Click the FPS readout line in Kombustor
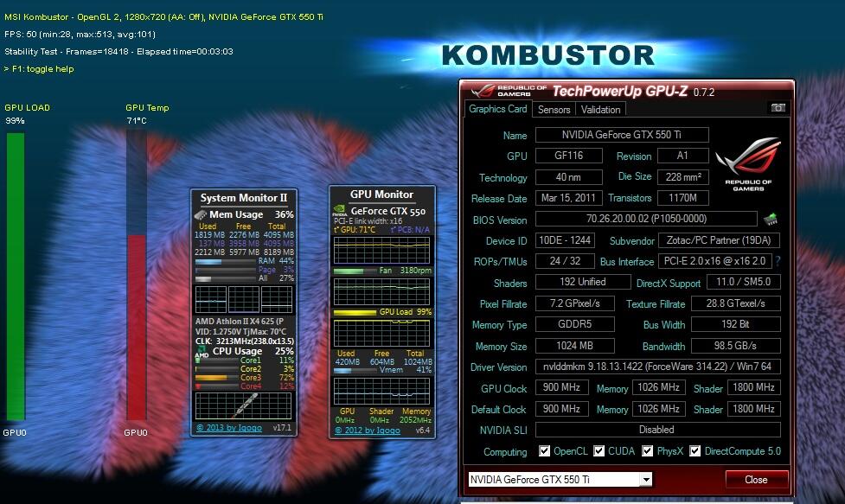Screen dimensions: 845x504 [x=80, y=35]
